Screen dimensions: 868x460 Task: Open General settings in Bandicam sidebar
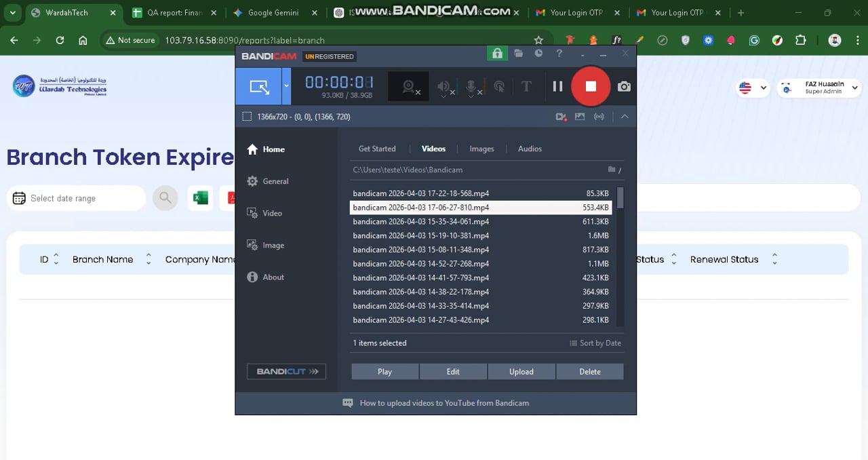tap(268, 181)
